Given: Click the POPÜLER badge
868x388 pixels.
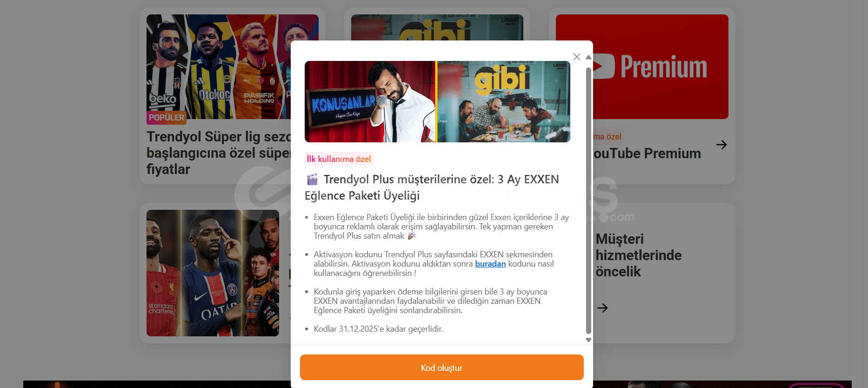Looking at the screenshot, I should point(167,118).
